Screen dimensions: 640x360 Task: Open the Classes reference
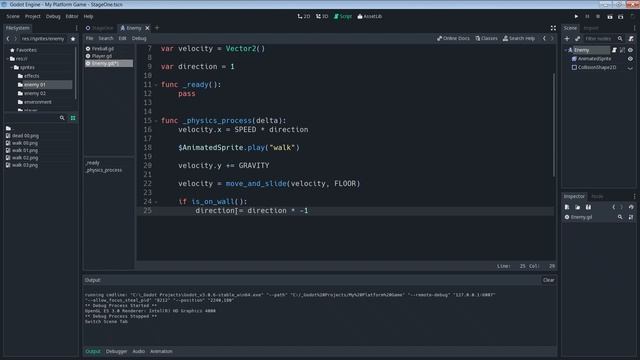point(486,38)
